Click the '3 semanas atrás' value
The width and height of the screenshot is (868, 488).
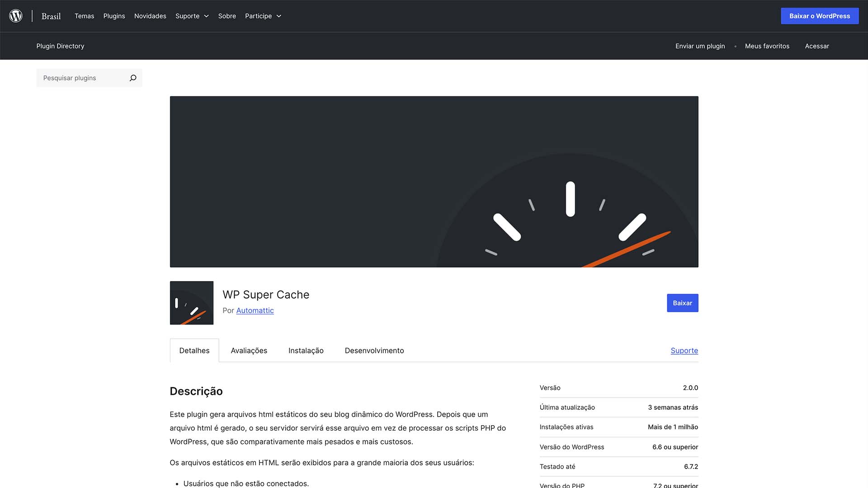pyautogui.click(x=673, y=407)
